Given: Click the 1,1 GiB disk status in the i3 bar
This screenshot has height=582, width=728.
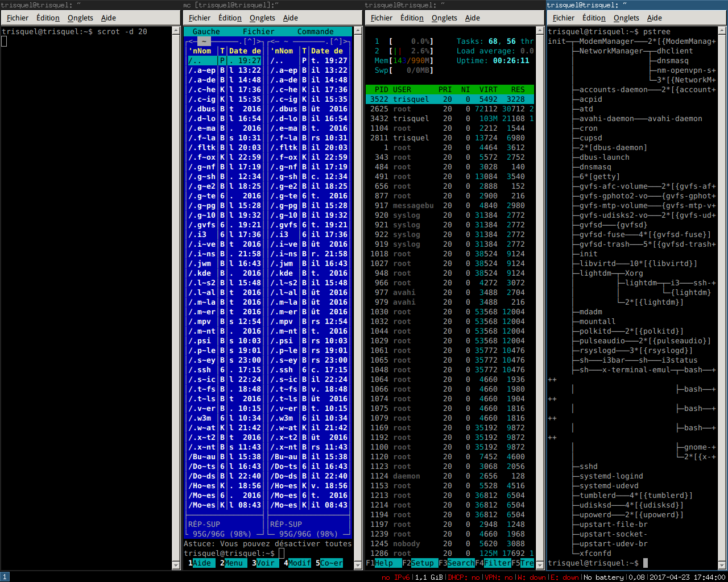Looking at the screenshot, I should [x=429, y=577].
